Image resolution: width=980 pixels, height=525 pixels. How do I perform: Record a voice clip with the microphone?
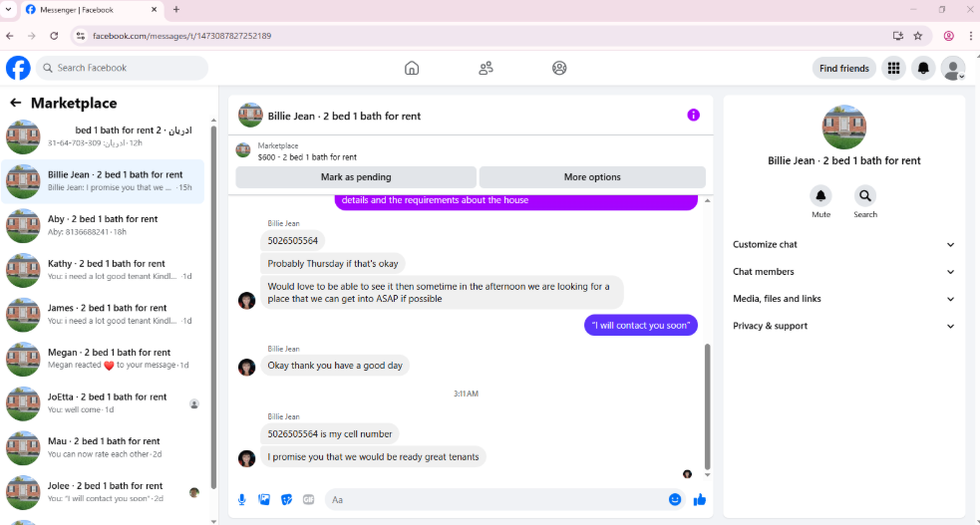pyautogui.click(x=242, y=499)
